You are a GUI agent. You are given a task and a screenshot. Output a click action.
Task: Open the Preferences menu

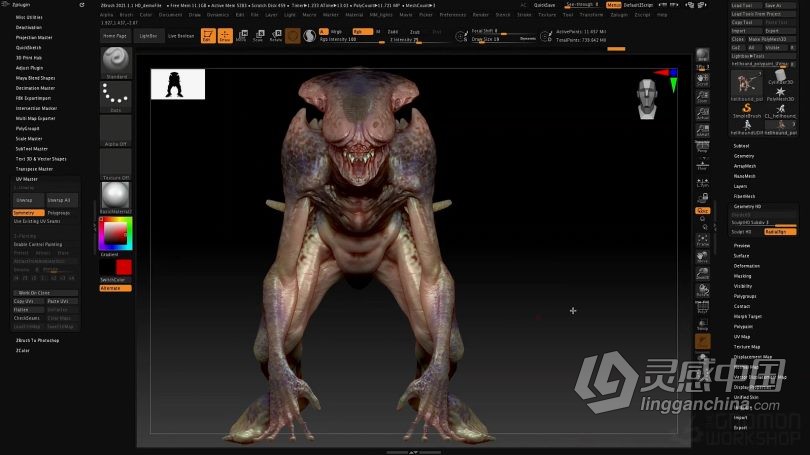point(453,15)
